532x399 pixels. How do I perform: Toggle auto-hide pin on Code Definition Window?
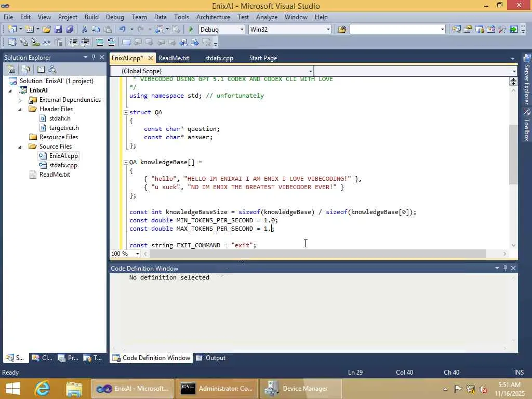coord(505,268)
